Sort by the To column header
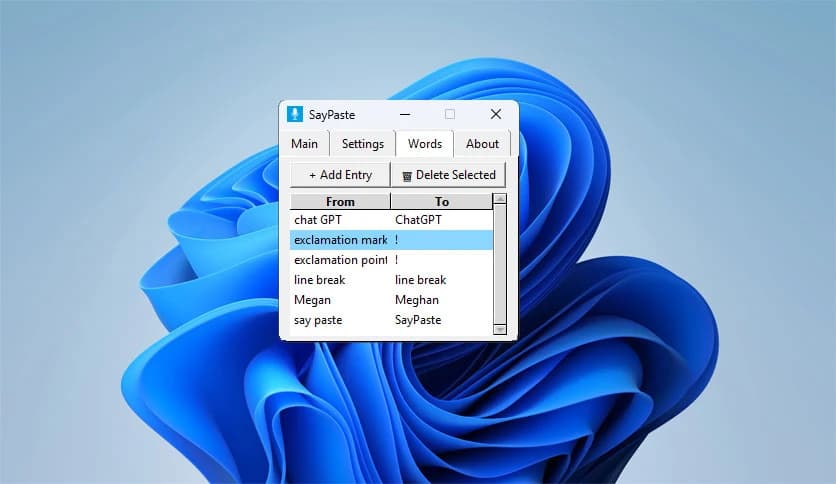This screenshot has height=484, width=836. (x=442, y=201)
